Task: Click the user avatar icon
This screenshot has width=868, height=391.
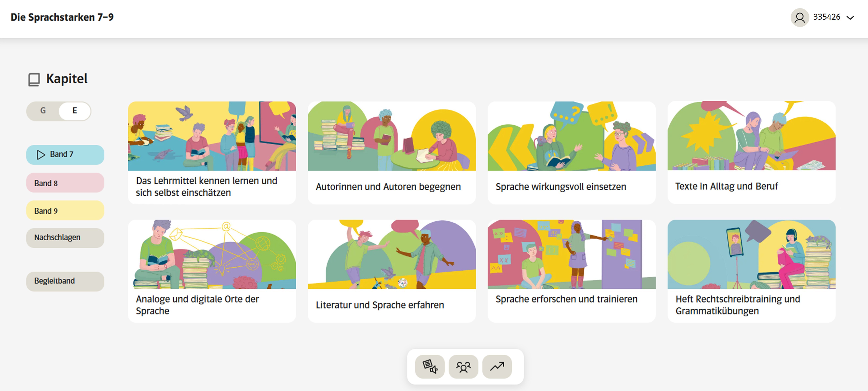Action: pos(800,18)
